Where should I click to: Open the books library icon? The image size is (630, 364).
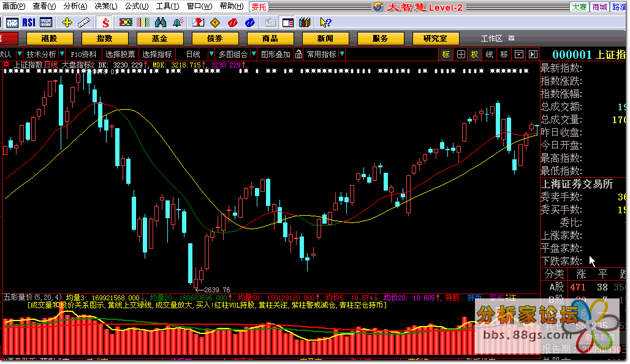point(305,23)
